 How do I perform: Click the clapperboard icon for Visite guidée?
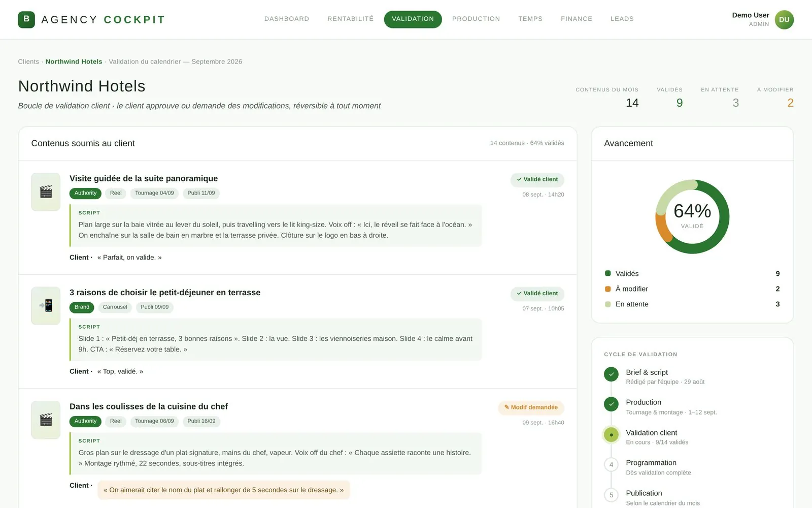(46, 192)
